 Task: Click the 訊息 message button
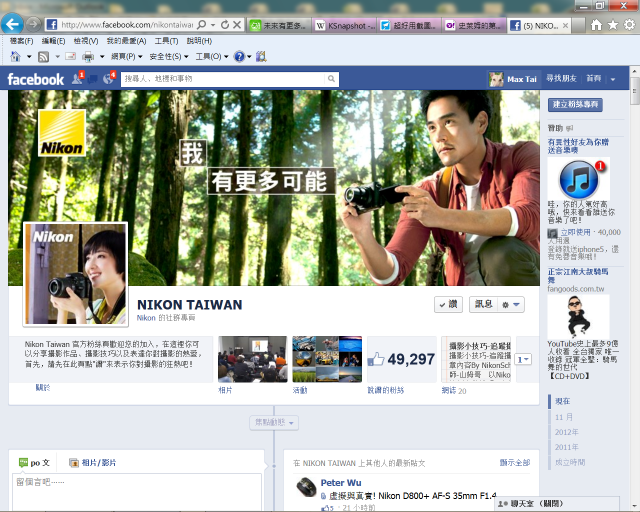coord(484,305)
